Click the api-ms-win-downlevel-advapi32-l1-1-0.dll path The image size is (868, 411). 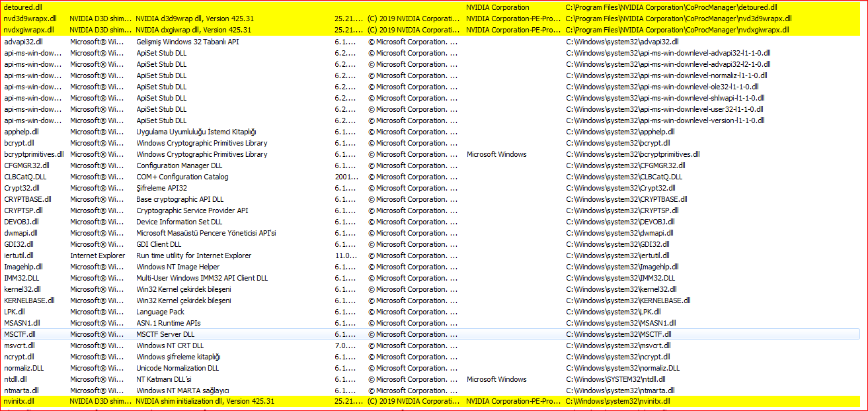pos(668,53)
